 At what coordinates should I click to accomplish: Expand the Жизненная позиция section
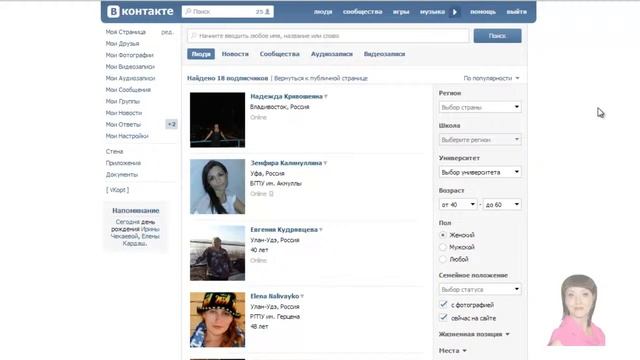[474, 334]
